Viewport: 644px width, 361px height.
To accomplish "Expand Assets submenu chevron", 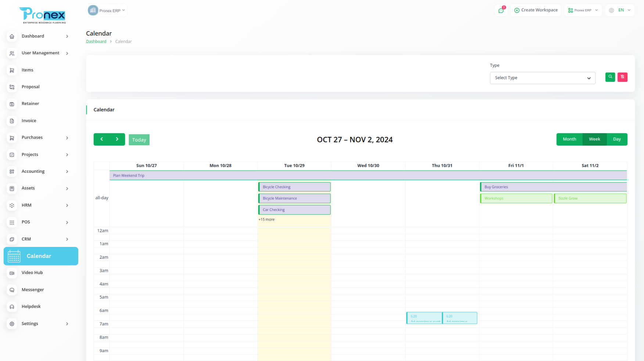I will pyautogui.click(x=67, y=188).
